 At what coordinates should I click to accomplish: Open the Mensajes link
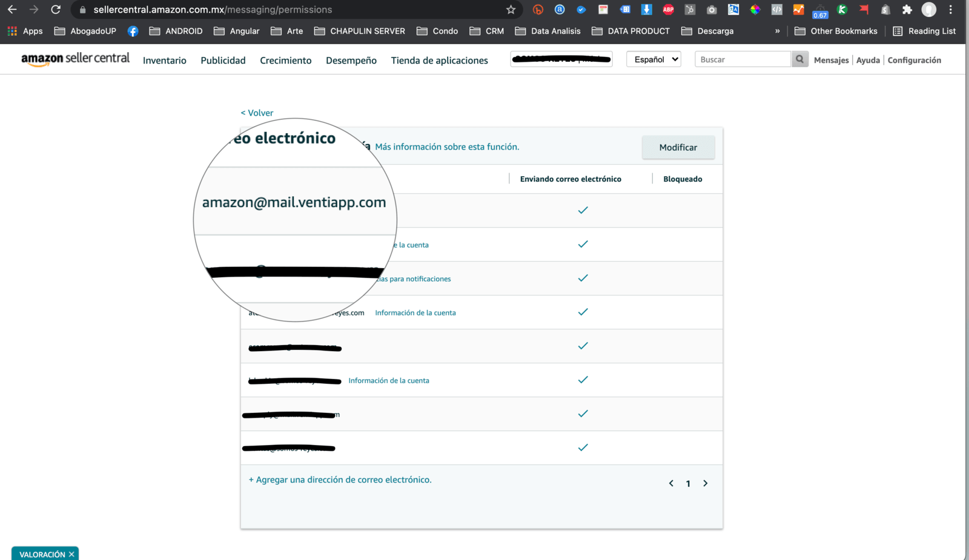pyautogui.click(x=832, y=60)
